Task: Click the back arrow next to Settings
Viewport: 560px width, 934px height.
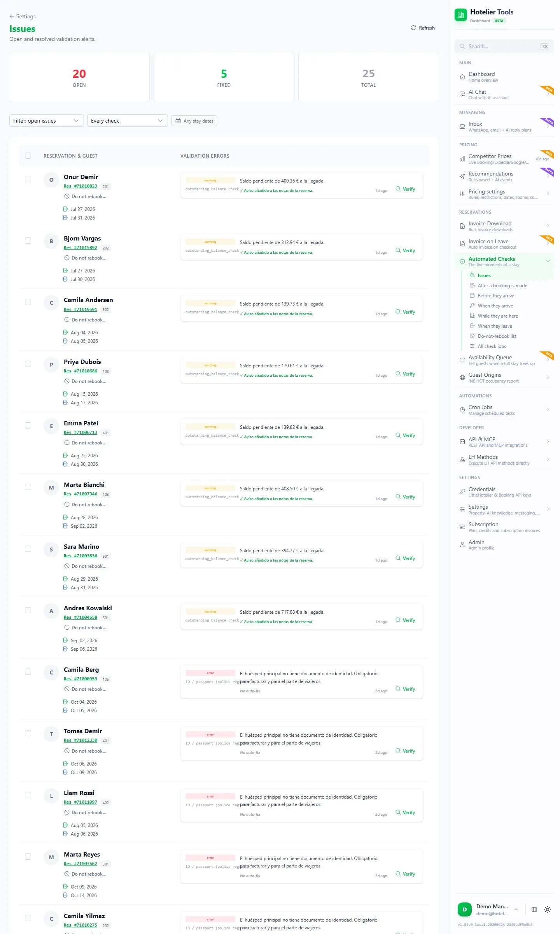Action: pos(12,16)
